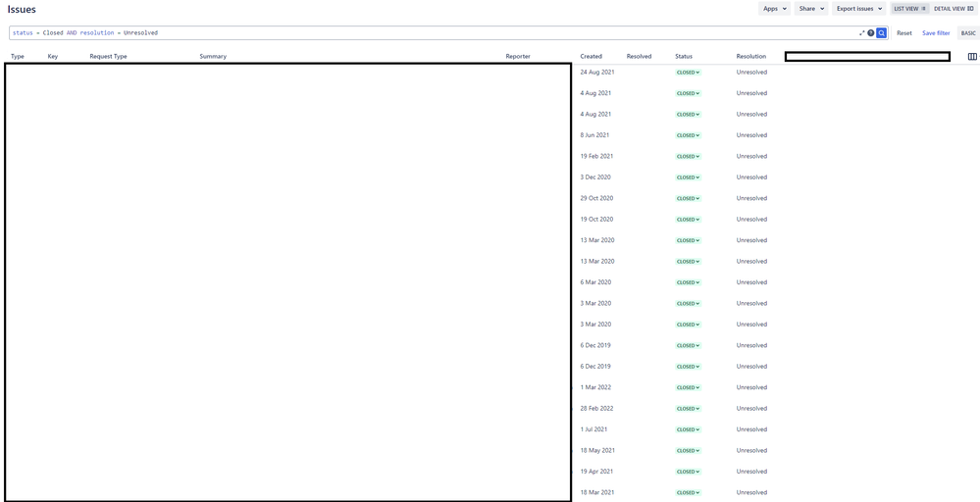Sort by the Resolved column header

pos(639,56)
